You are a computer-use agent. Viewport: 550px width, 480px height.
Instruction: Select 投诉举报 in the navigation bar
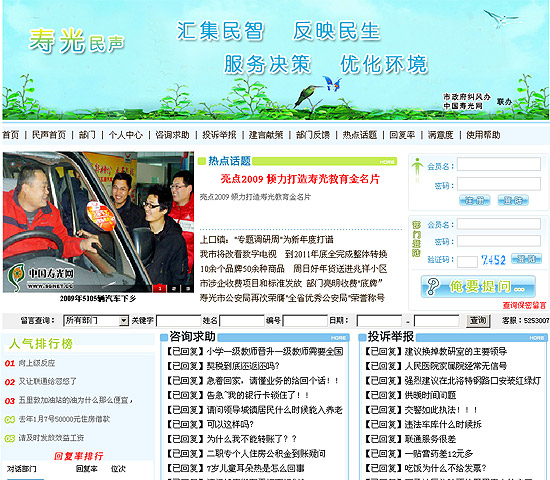point(219,135)
